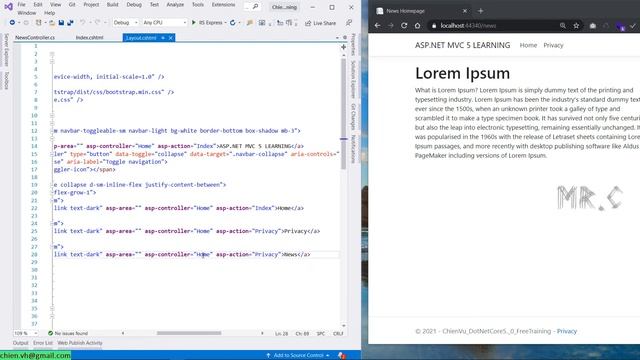Open the Error List panel tab
The width and height of the screenshot is (640, 360).
pyautogui.click(x=43, y=343)
